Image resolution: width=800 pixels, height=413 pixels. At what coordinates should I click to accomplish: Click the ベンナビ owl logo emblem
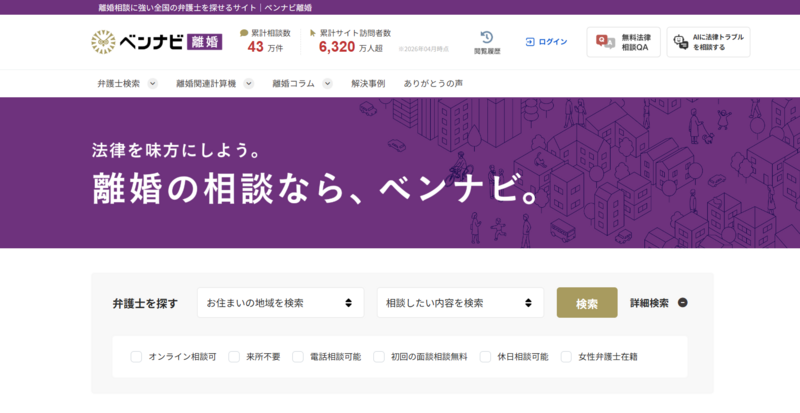pos(104,42)
